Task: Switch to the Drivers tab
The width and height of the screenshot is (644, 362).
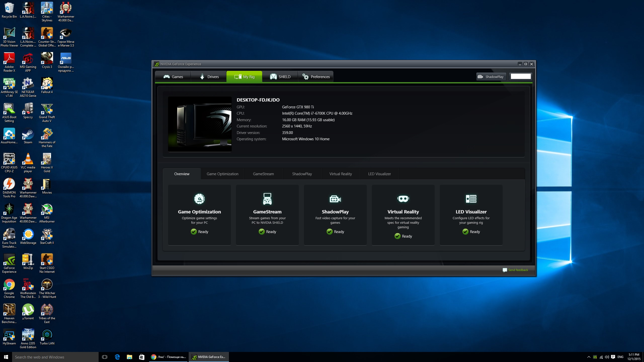Action: click(x=209, y=77)
